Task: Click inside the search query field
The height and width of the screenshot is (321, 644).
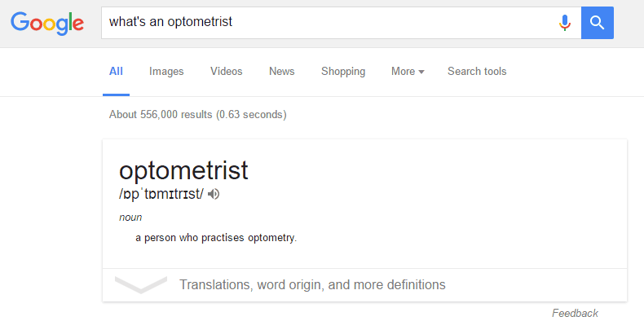Action: pos(329,23)
